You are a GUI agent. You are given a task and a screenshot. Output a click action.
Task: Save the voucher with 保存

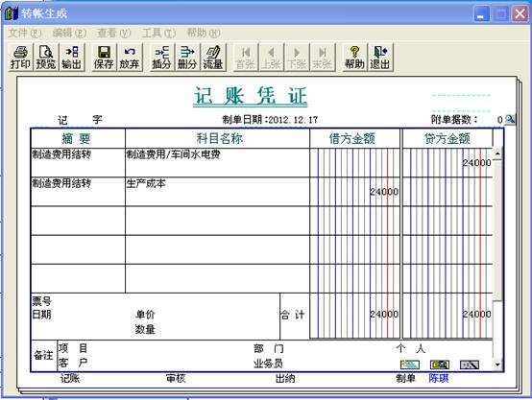[104, 58]
